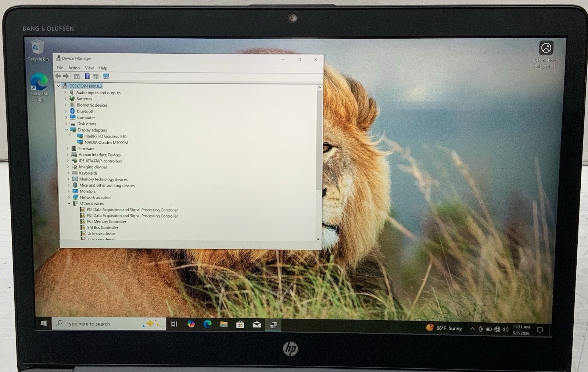
Task: Expand the Keyboards category
Action: [68, 173]
